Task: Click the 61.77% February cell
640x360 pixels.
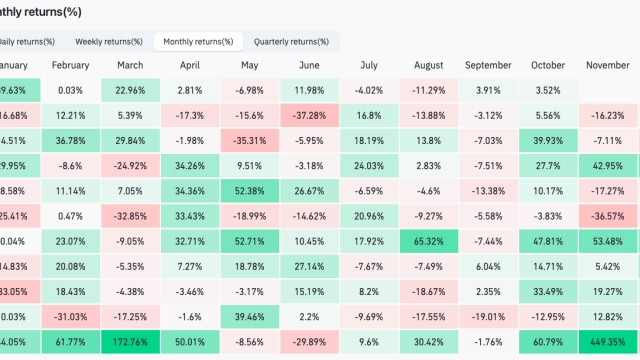Action: point(71,342)
